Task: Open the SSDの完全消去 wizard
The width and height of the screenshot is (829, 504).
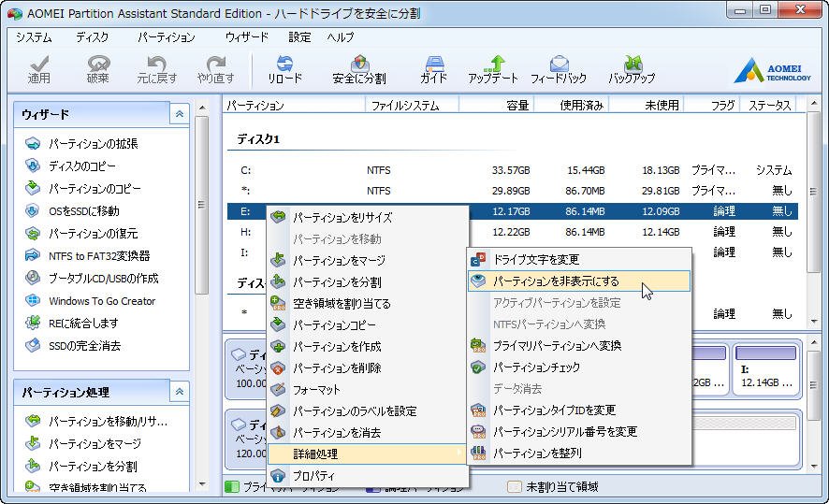Action: (x=73, y=346)
